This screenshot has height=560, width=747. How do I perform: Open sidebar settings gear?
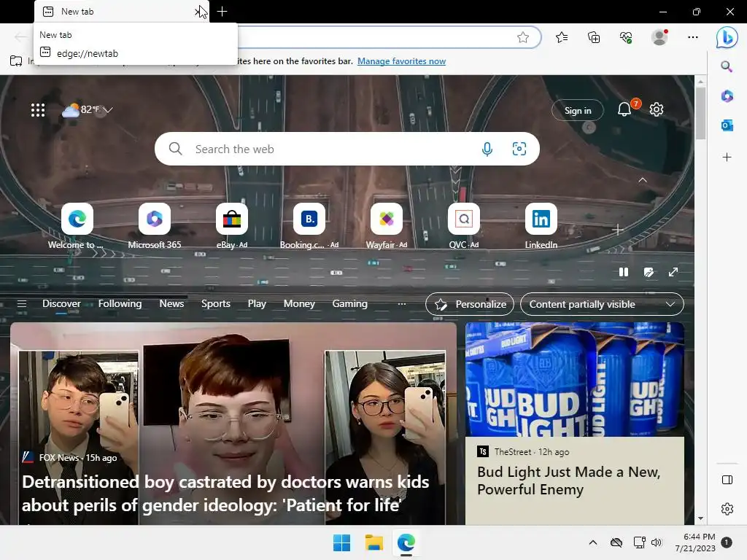tap(727, 509)
